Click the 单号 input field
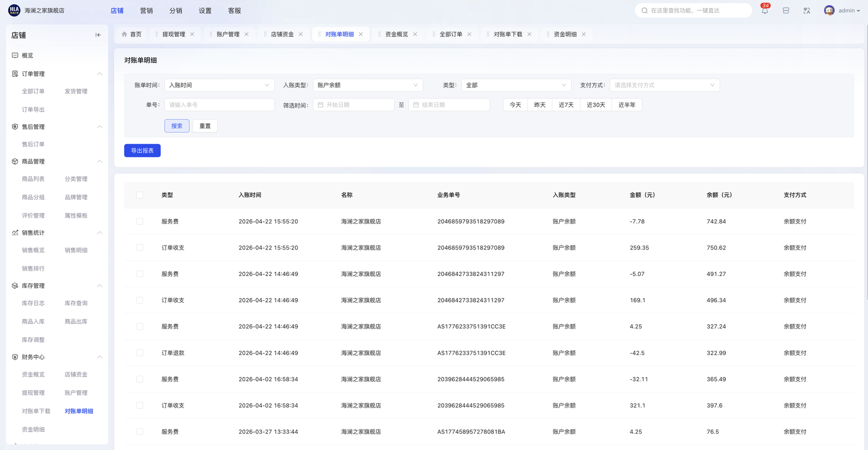Viewport: 868px width, 450px height. [219, 105]
